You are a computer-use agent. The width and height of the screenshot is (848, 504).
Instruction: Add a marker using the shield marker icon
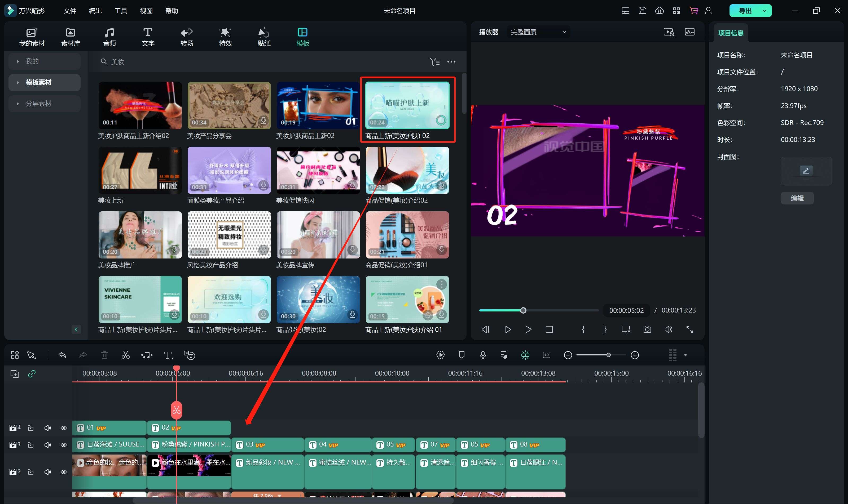pyautogui.click(x=462, y=355)
